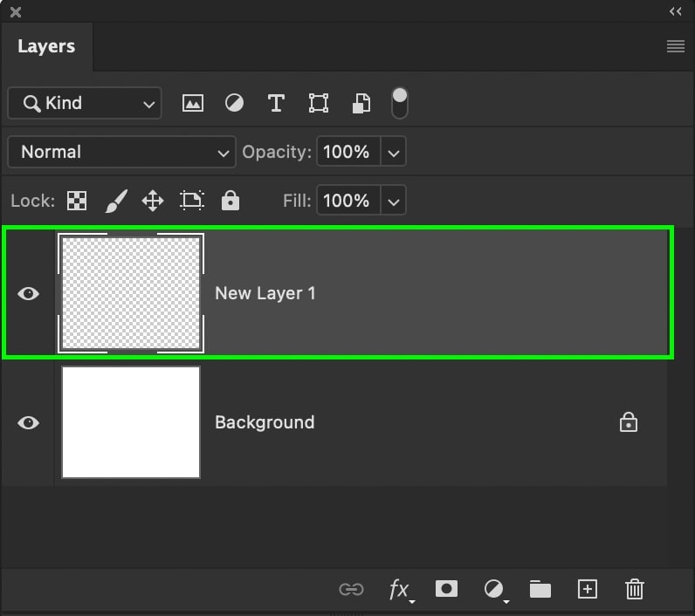The width and height of the screenshot is (695, 616).
Task: Create a new layer with plus icon
Action: click(x=588, y=590)
